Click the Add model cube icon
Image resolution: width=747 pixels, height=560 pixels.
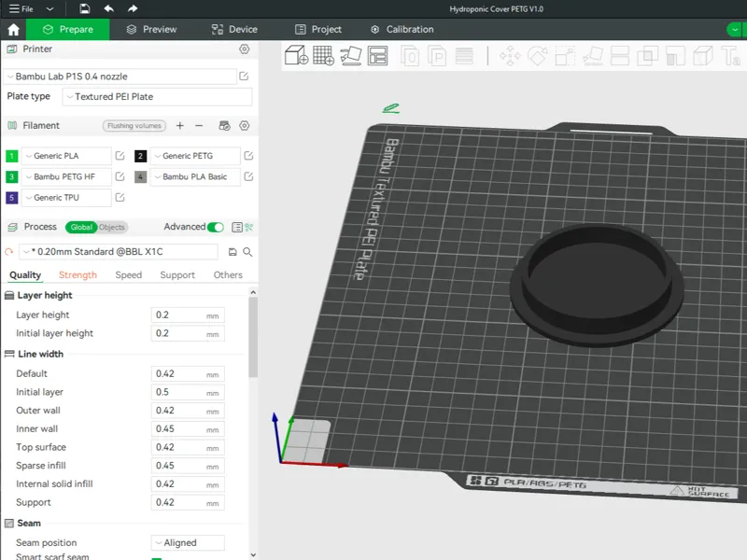pos(296,55)
